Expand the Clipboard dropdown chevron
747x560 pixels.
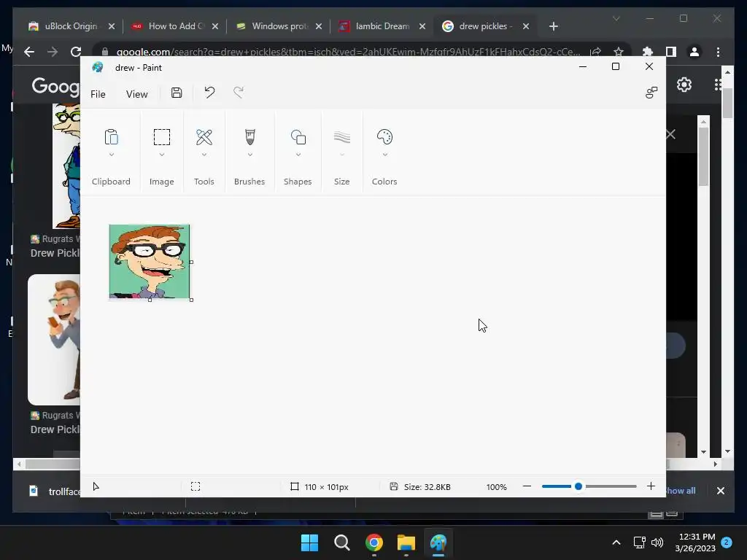[111, 155]
